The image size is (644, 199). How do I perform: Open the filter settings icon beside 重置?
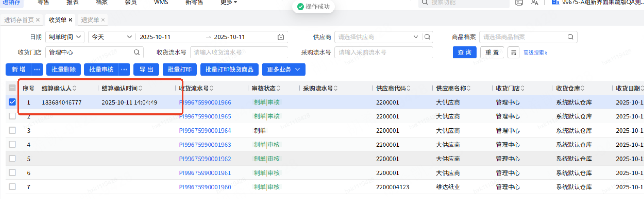513,53
